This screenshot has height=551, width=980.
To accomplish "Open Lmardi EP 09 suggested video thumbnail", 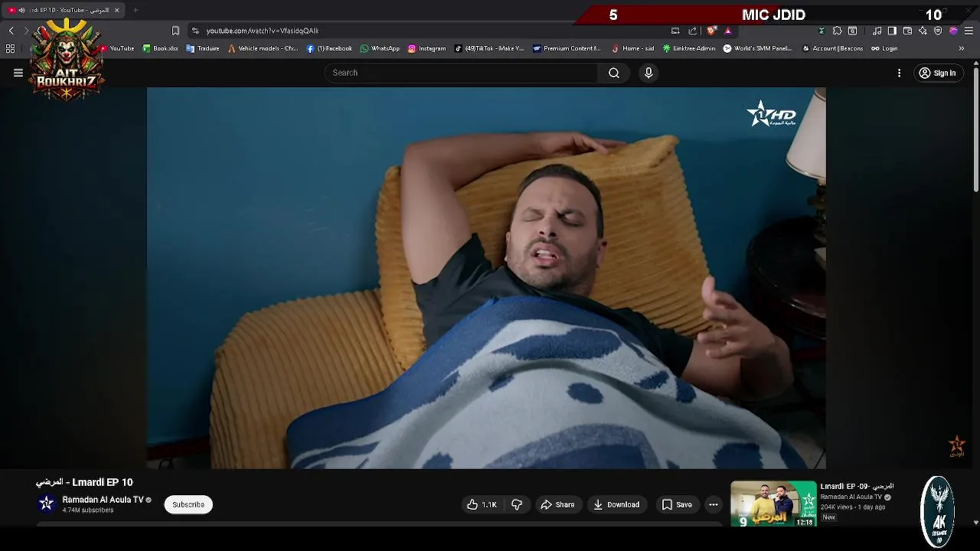I will point(773,504).
